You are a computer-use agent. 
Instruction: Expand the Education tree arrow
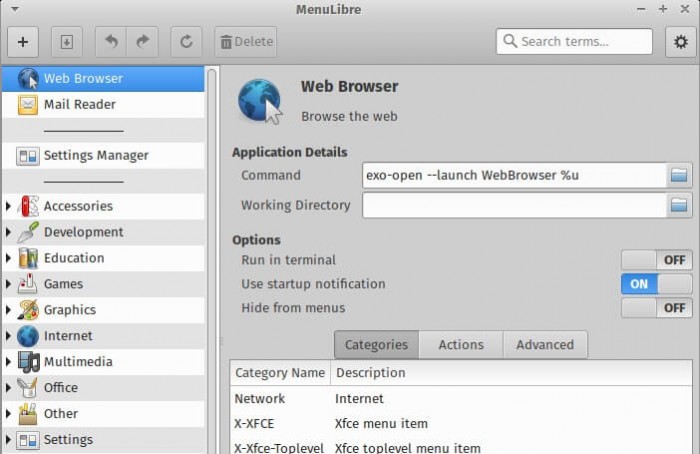8,258
